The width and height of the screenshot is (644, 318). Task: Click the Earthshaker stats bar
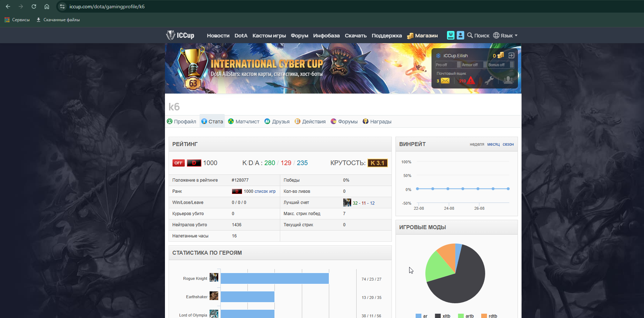pyautogui.click(x=247, y=297)
